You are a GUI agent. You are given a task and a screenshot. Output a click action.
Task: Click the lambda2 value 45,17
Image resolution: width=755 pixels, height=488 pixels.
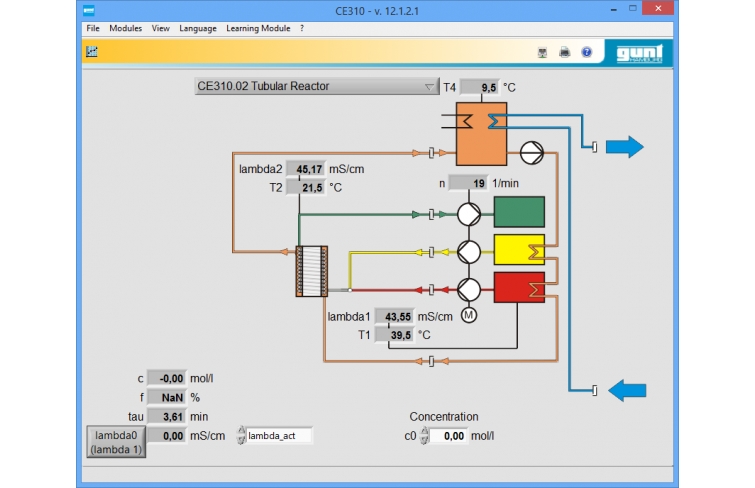(306, 169)
